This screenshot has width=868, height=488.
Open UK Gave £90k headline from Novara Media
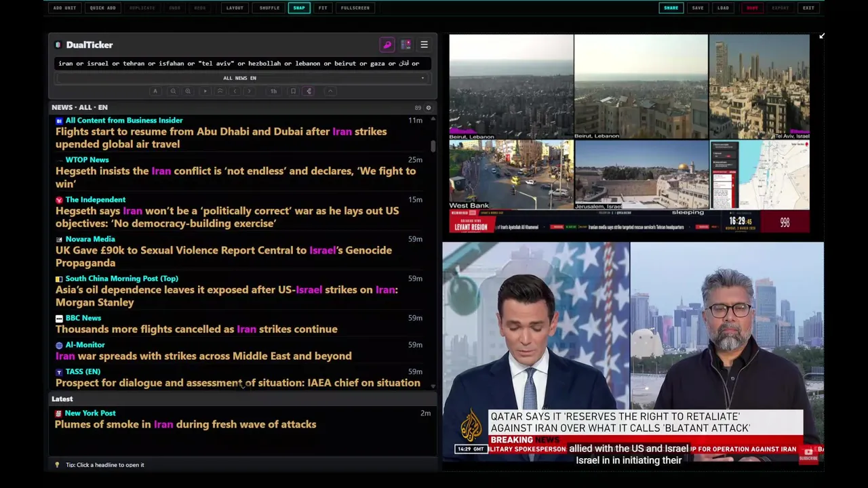coord(224,256)
